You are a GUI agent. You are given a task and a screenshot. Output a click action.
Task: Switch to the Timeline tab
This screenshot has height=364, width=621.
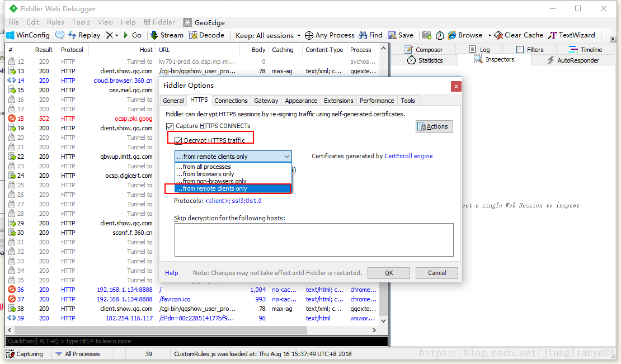(x=585, y=49)
